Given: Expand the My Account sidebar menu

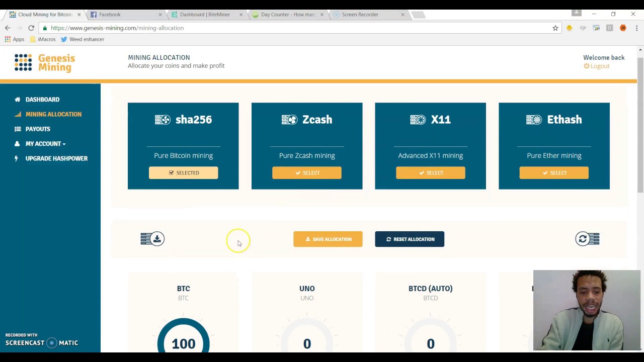Looking at the screenshot, I should click(45, 144).
